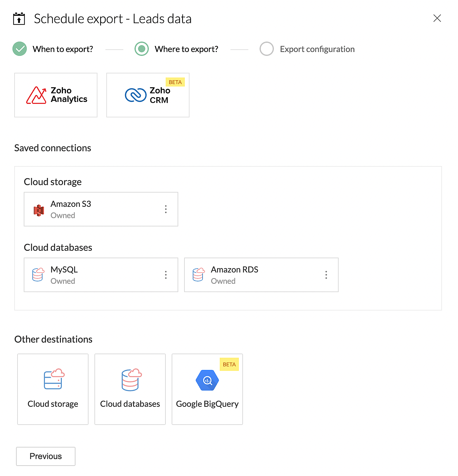
Task: Close the Schedule export dialog
Action: (437, 18)
